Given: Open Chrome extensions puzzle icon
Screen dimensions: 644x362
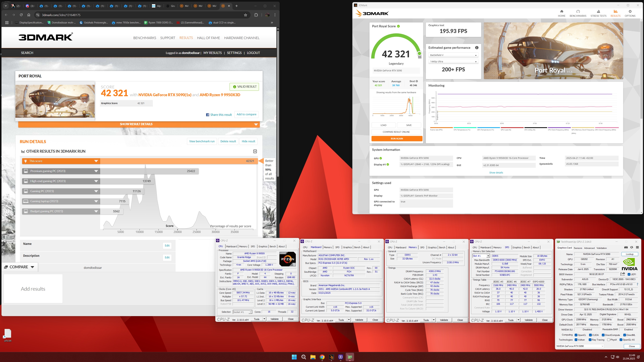Looking at the screenshot, I should click(256, 15).
